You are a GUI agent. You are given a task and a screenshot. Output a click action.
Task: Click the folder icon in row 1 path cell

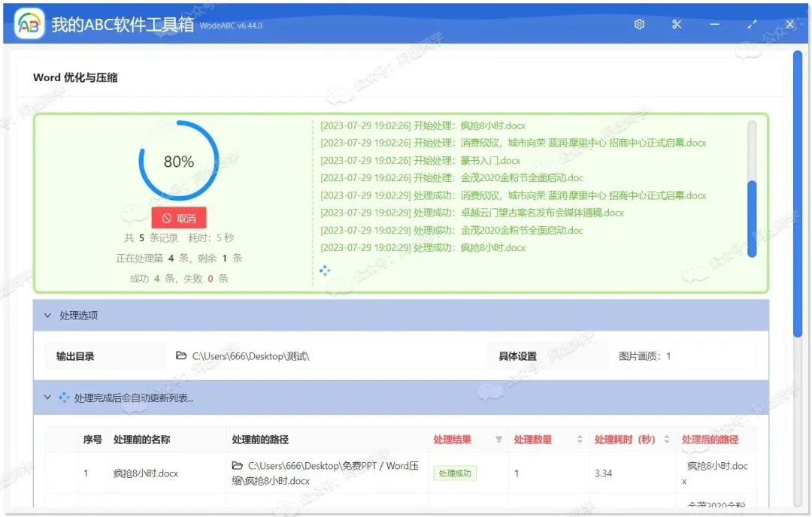click(237, 466)
